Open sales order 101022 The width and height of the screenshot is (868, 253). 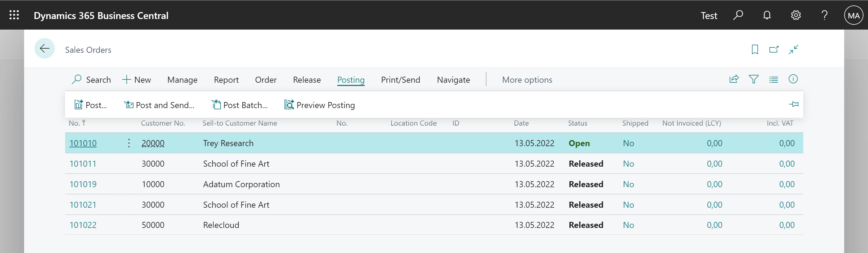83,225
